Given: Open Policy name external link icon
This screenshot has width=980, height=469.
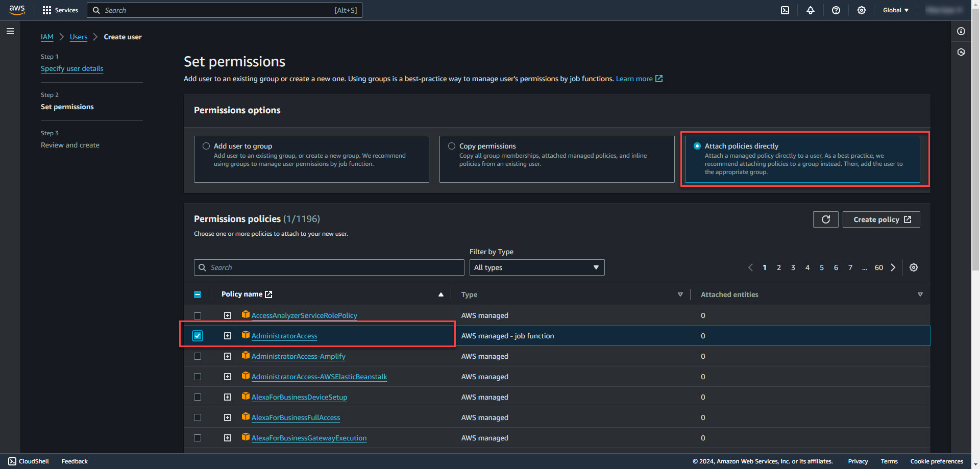Looking at the screenshot, I should tap(269, 294).
